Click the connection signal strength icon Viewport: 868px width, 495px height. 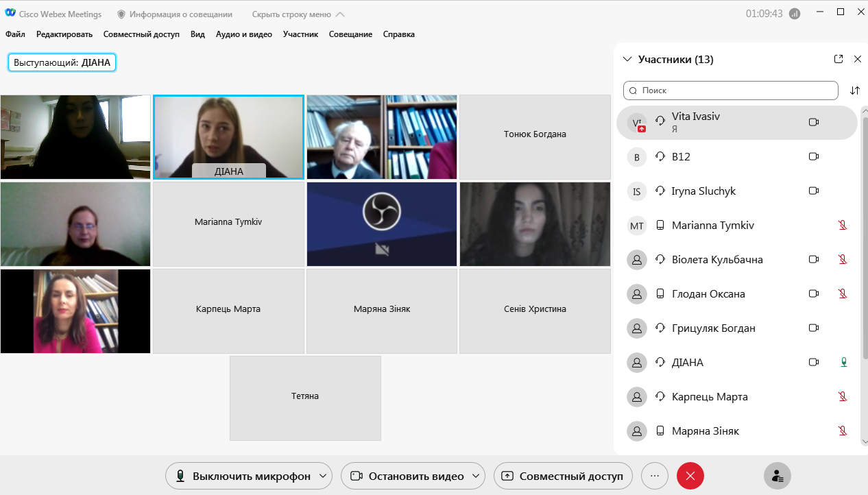tap(795, 14)
